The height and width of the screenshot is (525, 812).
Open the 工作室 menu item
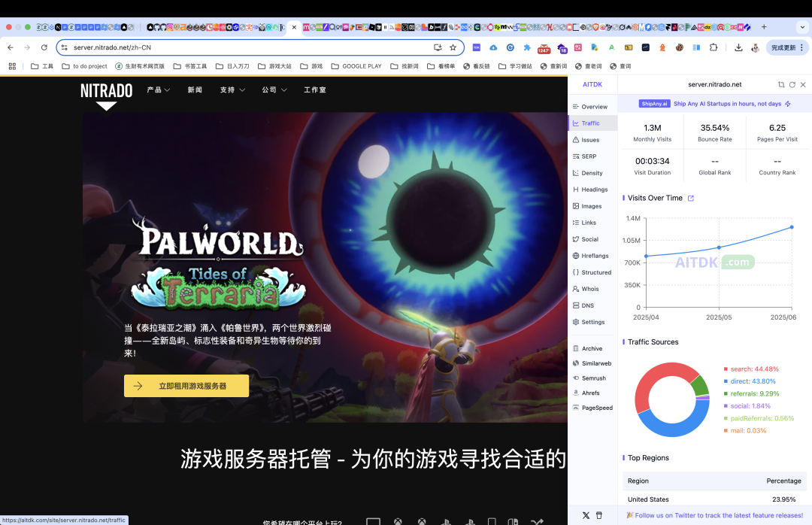click(x=315, y=90)
